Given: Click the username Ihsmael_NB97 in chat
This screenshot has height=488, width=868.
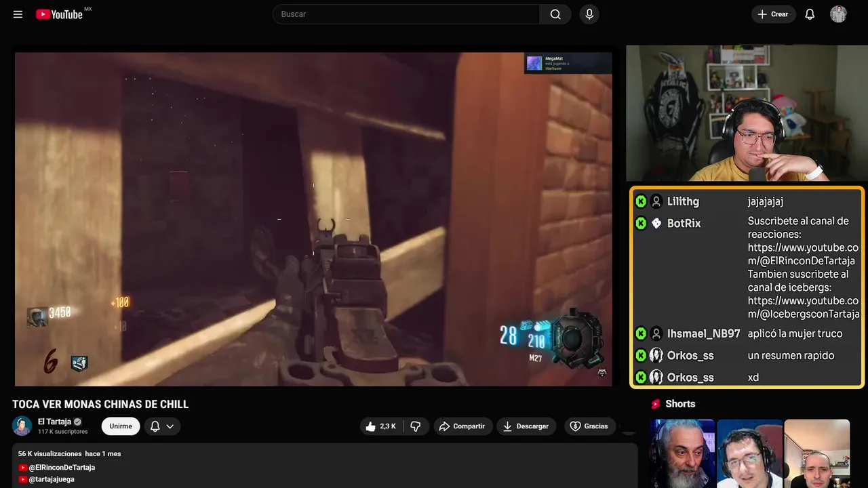Looking at the screenshot, I should click(704, 333).
